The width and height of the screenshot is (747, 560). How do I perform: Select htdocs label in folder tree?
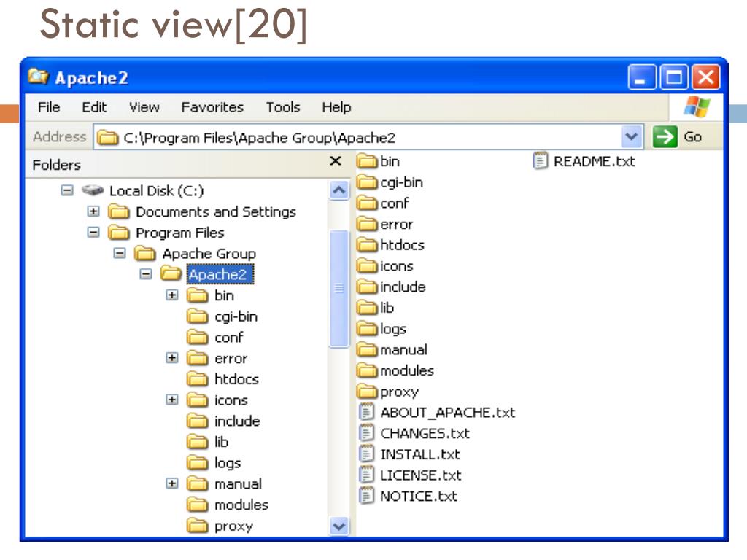pos(236,379)
